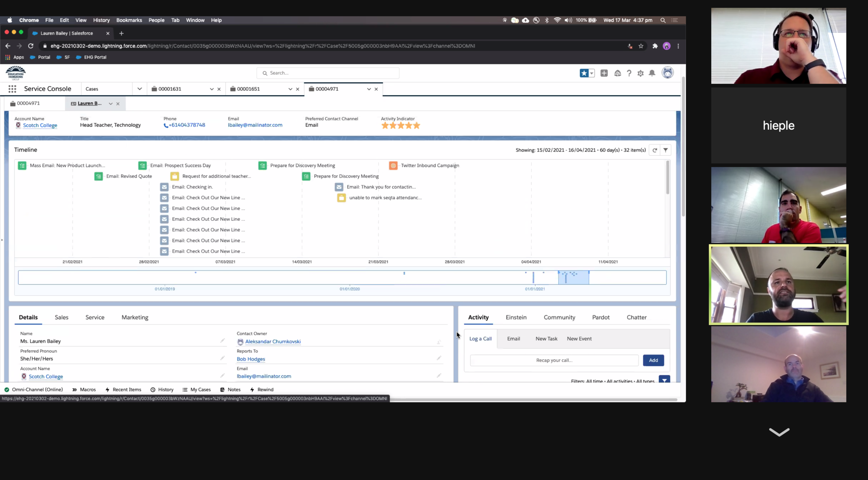Screen dimensions: 868x480
Task: Open the App Launcher grid icon
Action: [12, 89]
